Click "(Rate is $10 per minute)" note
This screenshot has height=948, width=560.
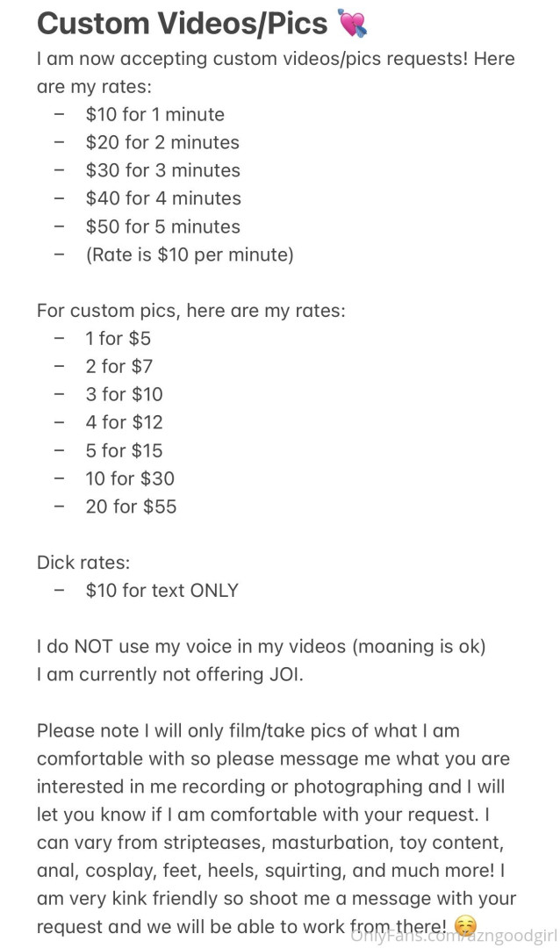[x=189, y=255]
